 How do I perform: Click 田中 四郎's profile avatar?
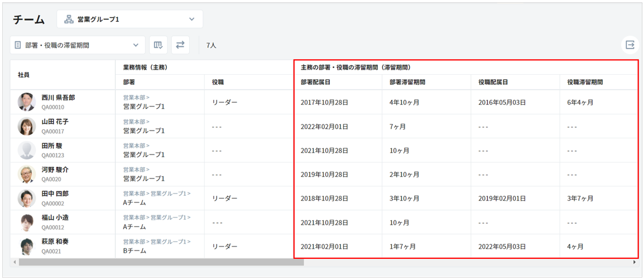pos(26,198)
